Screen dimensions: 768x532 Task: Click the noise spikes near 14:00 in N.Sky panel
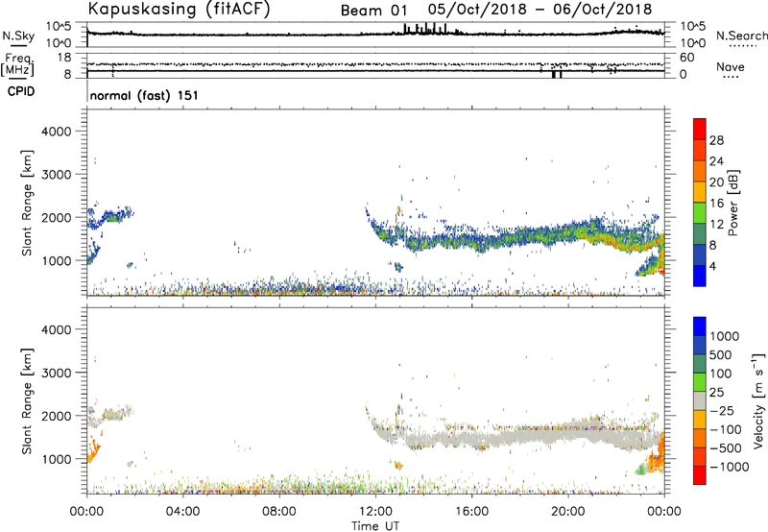click(425, 29)
